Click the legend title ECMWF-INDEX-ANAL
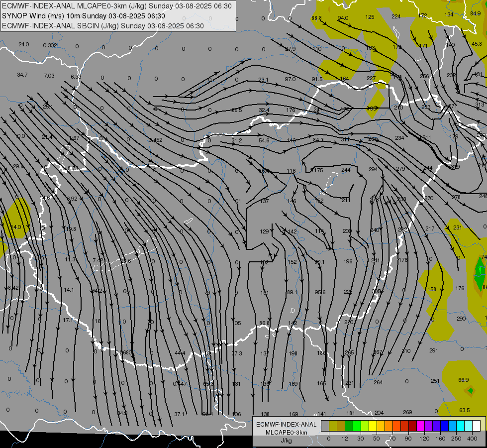 coord(286,425)
